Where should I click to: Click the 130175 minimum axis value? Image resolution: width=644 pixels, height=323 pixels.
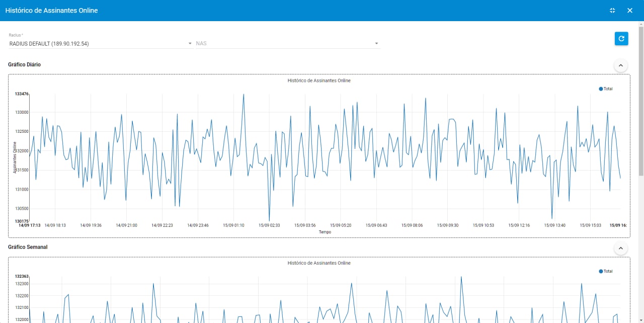pyautogui.click(x=22, y=221)
